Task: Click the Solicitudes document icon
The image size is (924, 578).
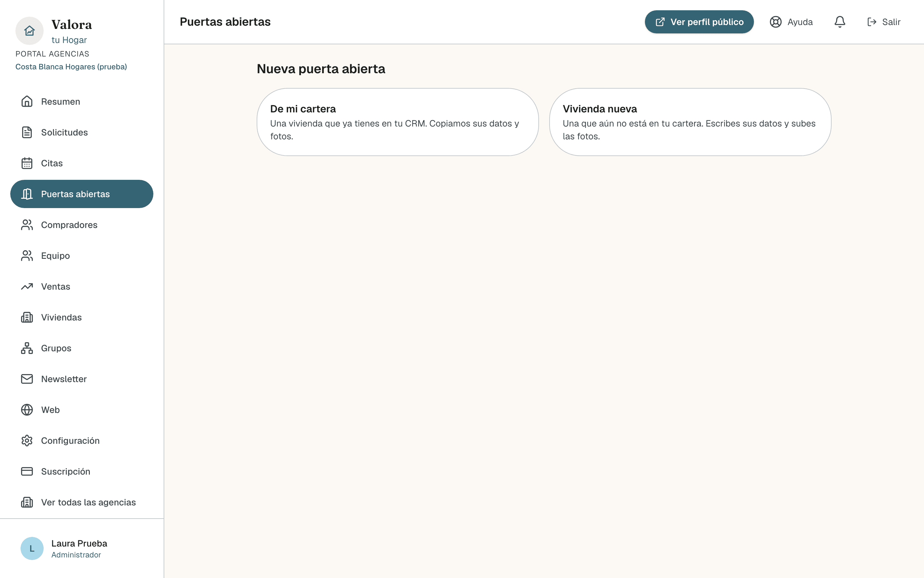Action: [x=27, y=132]
